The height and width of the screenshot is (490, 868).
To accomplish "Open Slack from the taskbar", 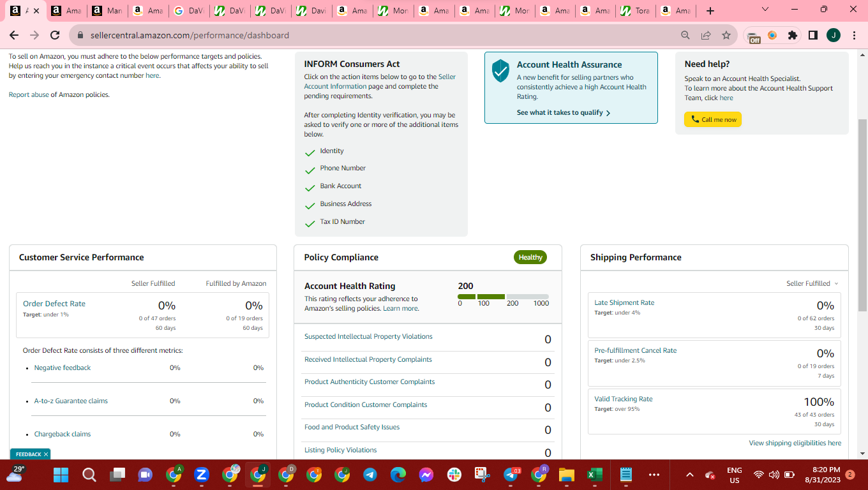I will pos(454,475).
